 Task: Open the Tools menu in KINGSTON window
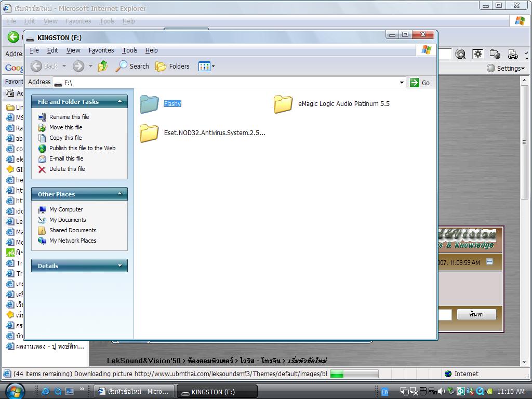click(129, 50)
